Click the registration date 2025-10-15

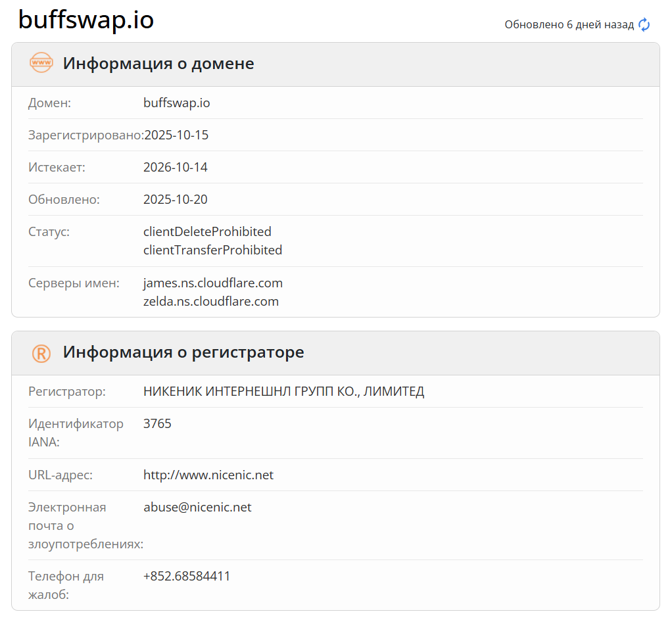pyautogui.click(x=176, y=135)
